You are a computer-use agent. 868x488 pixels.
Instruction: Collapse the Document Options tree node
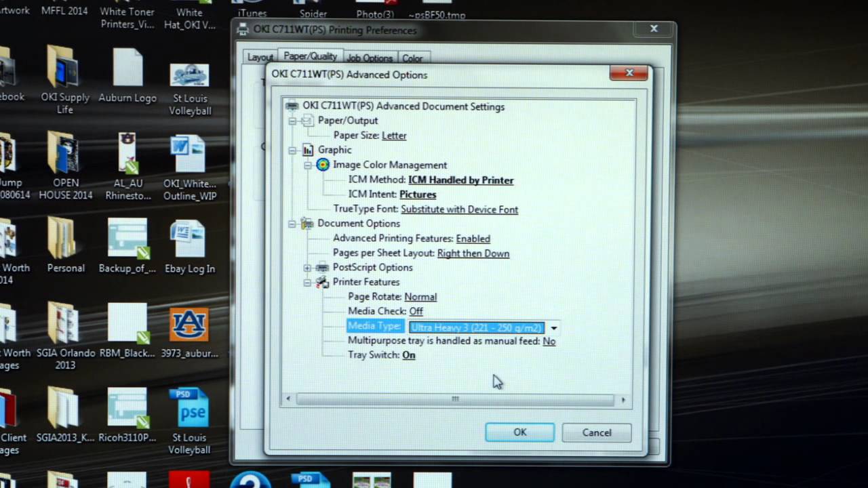(292, 223)
